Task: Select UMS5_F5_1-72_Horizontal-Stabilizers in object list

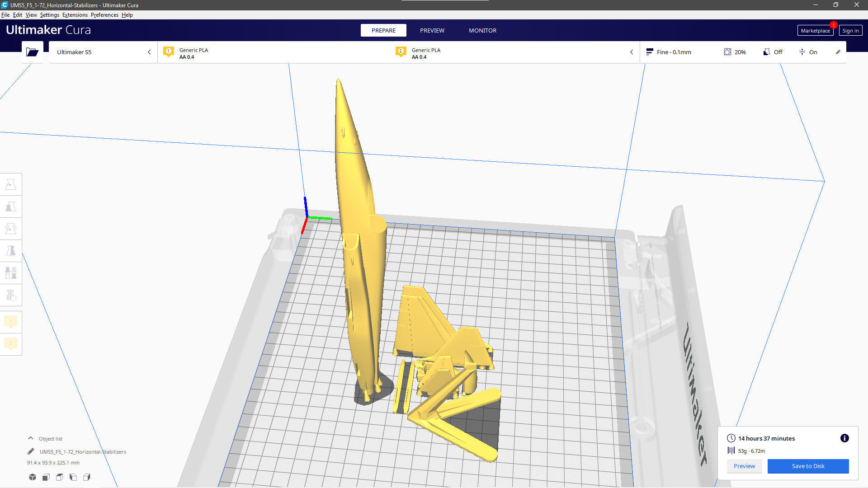Action: [83, 451]
